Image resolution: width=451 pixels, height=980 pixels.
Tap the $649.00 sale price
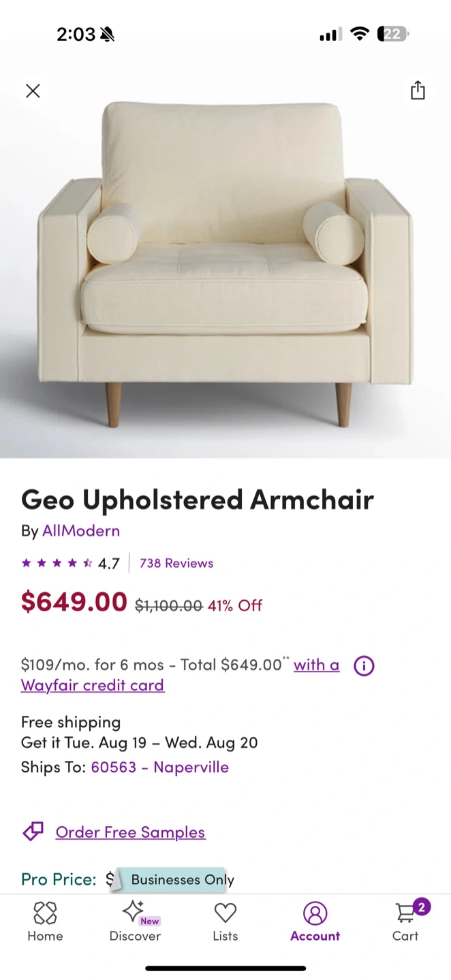pos(74,602)
